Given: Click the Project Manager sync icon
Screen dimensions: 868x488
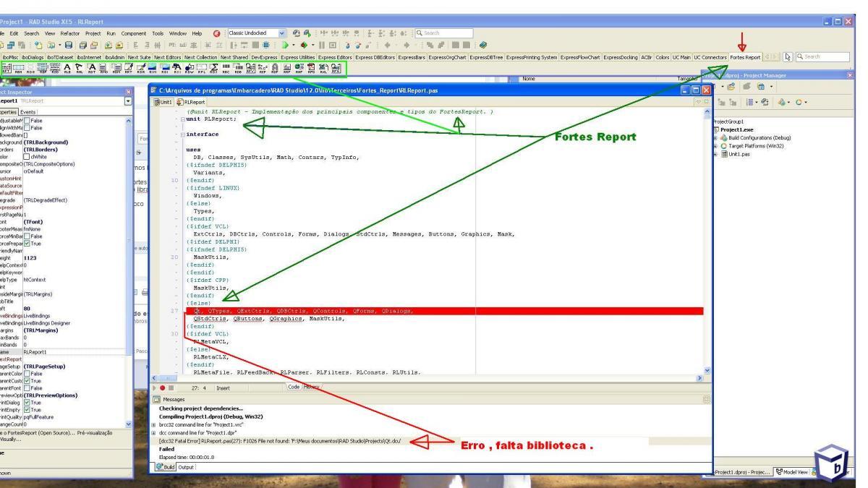Looking at the screenshot, I should 765,102.
